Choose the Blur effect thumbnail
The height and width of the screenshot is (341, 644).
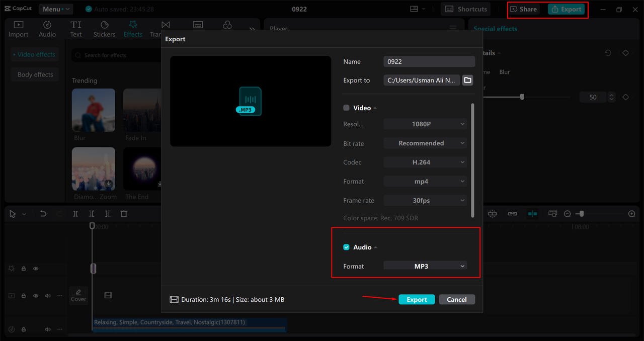point(94,111)
